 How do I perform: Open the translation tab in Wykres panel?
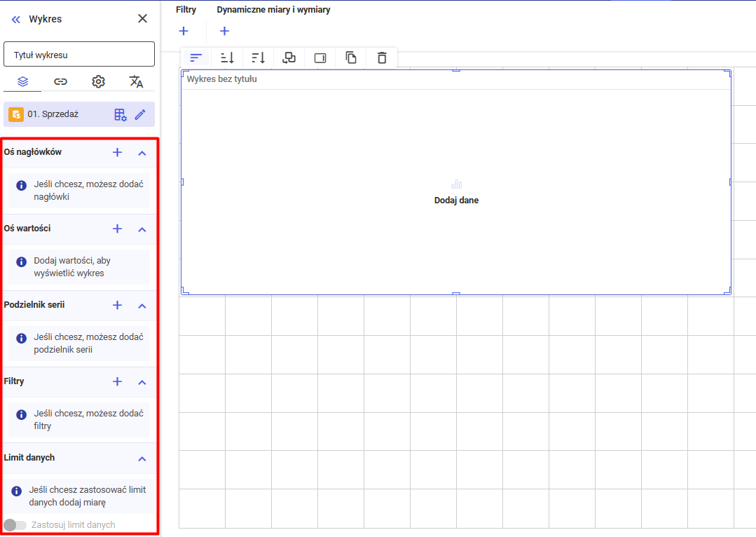point(136,82)
